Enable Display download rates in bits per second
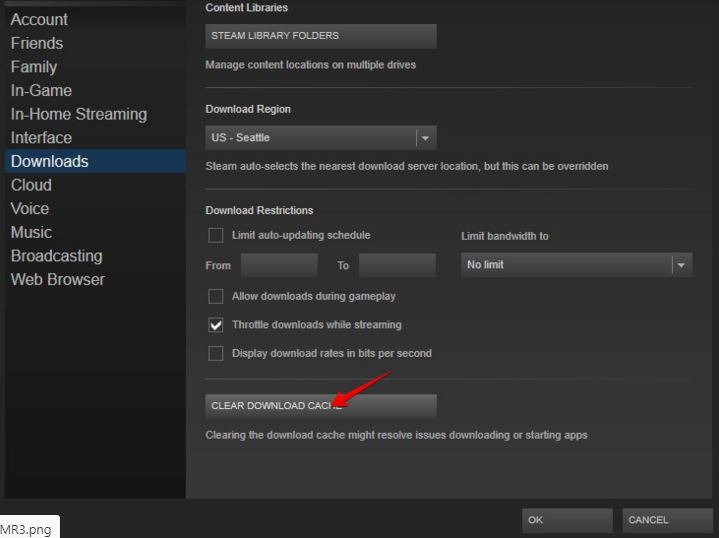Image resolution: width=719 pixels, height=538 pixels. click(x=216, y=354)
